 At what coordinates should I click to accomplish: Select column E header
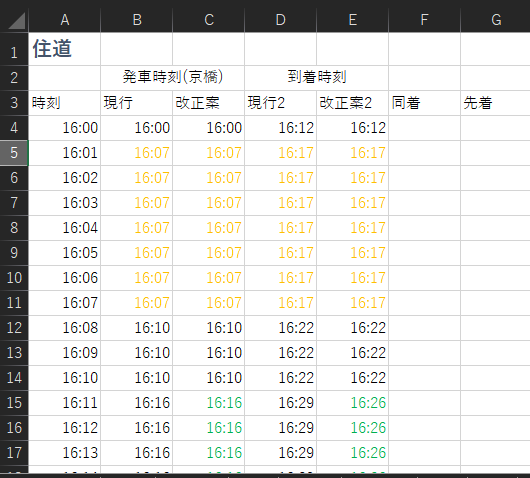pos(353,20)
